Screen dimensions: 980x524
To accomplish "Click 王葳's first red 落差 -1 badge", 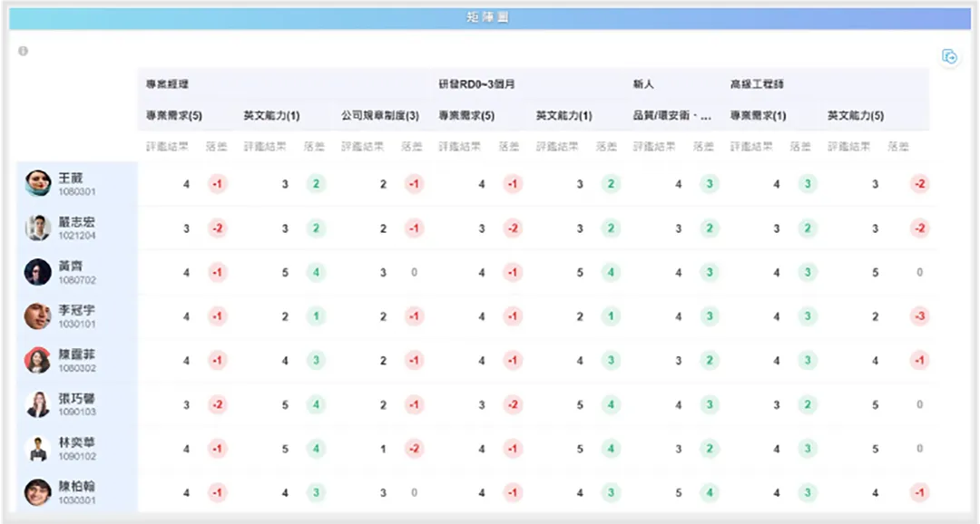I will pyautogui.click(x=215, y=184).
